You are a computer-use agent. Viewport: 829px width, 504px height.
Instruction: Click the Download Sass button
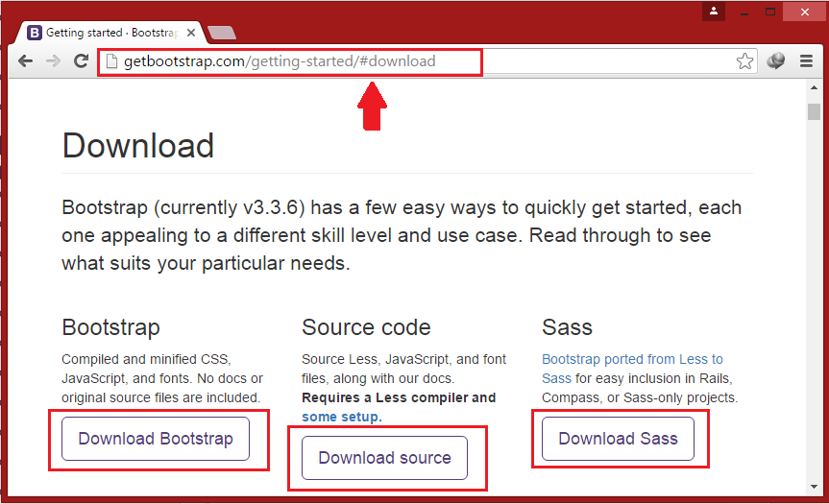coord(618,439)
